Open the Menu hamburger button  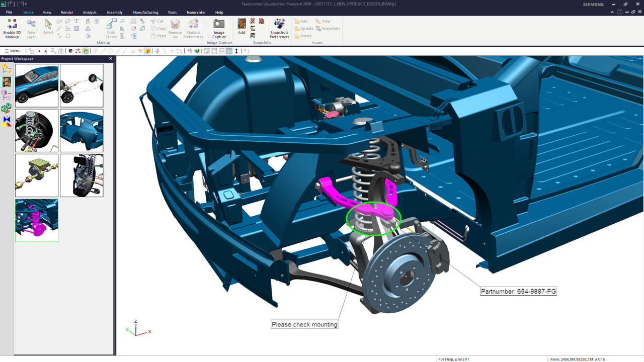tap(13, 51)
